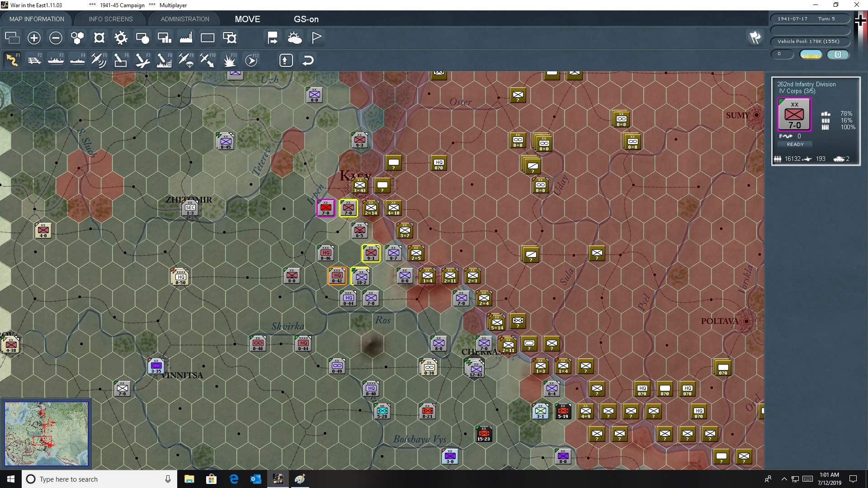Activate naval transport mode (F3)
This screenshot has width=868, height=488.
56,60
